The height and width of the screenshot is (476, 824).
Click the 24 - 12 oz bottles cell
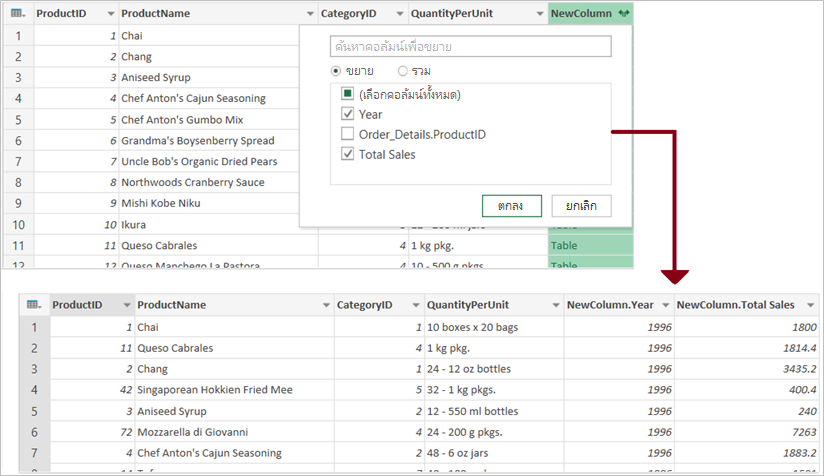pos(494,369)
